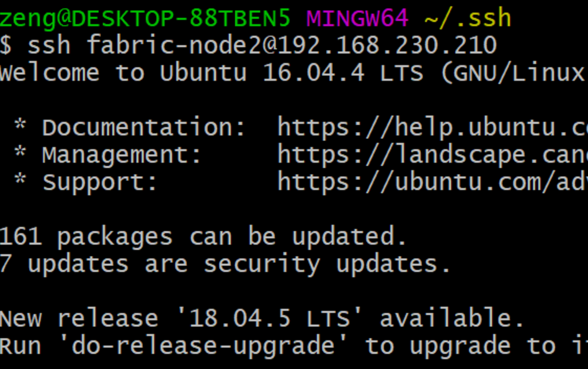The width and height of the screenshot is (588, 369).
Task: Click the magenta MINGW64 text
Action: point(357,18)
